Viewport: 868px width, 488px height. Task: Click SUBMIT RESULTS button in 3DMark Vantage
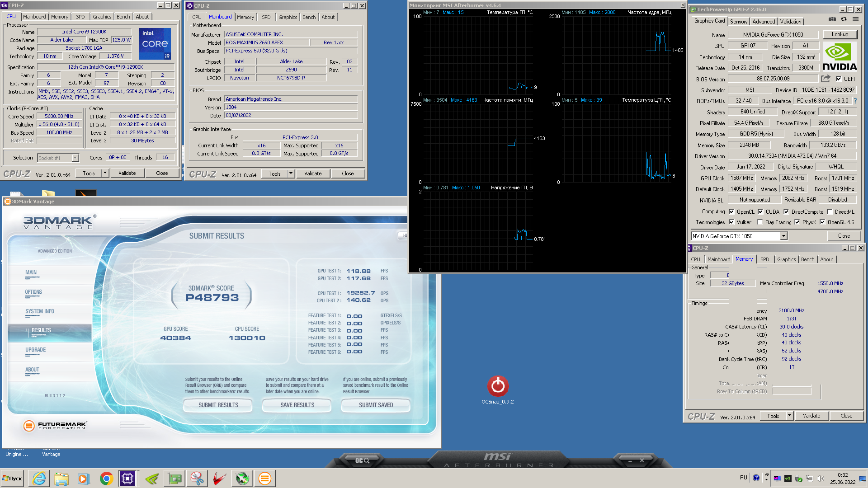(218, 405)
